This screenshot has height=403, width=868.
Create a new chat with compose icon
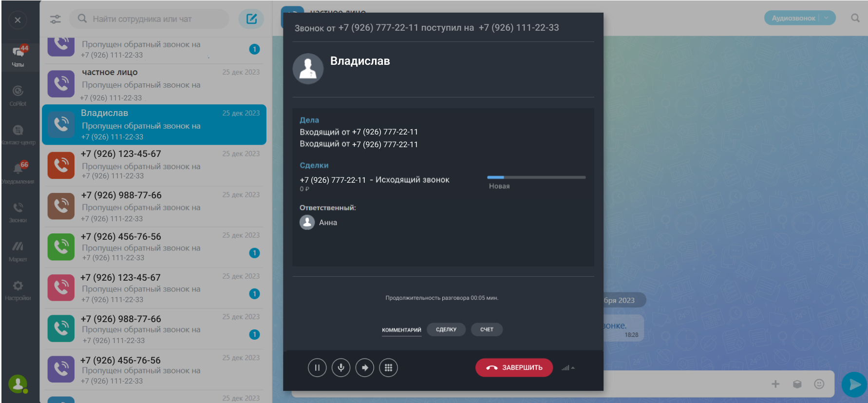[251, 19]
